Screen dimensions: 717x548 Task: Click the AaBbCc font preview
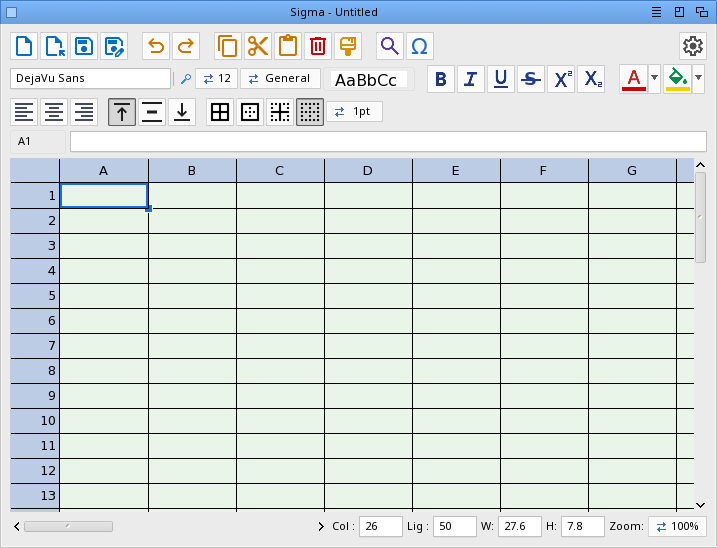369,79
